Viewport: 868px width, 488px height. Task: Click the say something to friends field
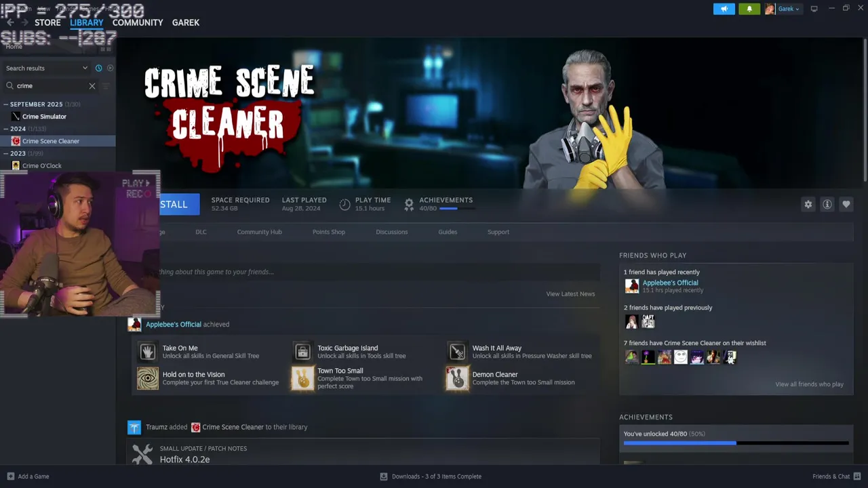point(378,272)
